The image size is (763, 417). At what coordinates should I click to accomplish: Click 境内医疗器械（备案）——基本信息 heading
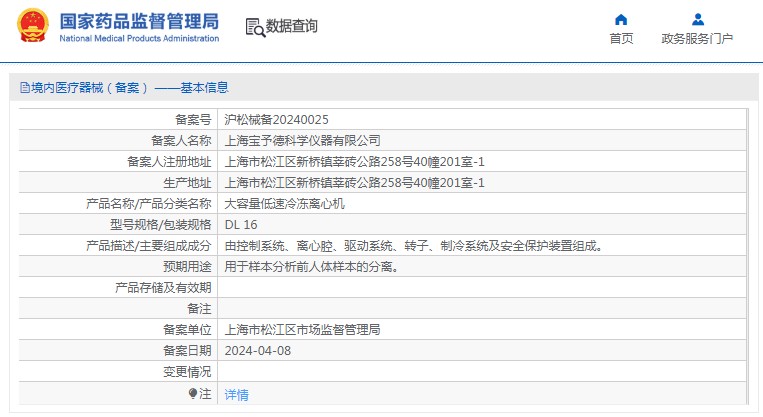pos(130,88)
